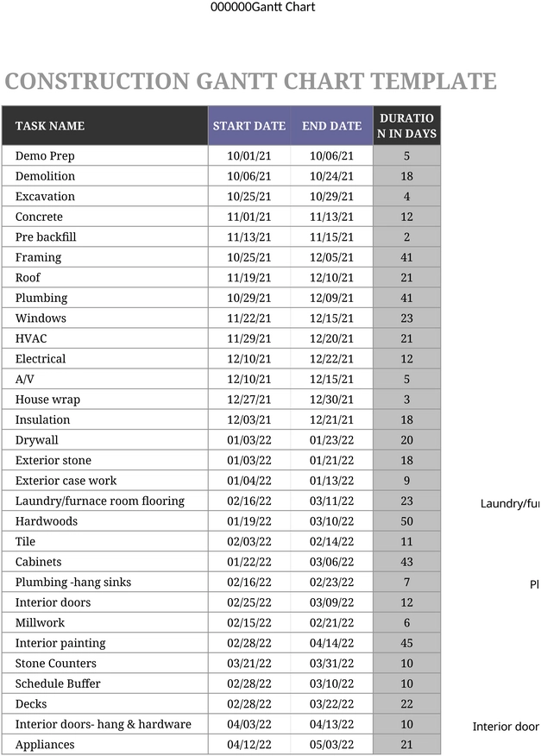Click the Plumbing duration value 41
Image resolution: width=541 pixels, height=756 pixels.
click(407, 298)
